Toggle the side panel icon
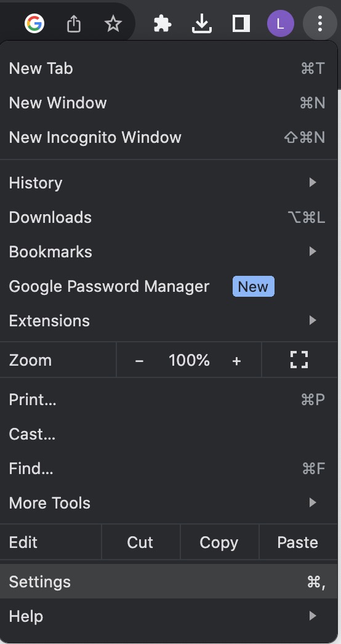Image resolution: width=341 pixels, height=644 pixels. 241,24
